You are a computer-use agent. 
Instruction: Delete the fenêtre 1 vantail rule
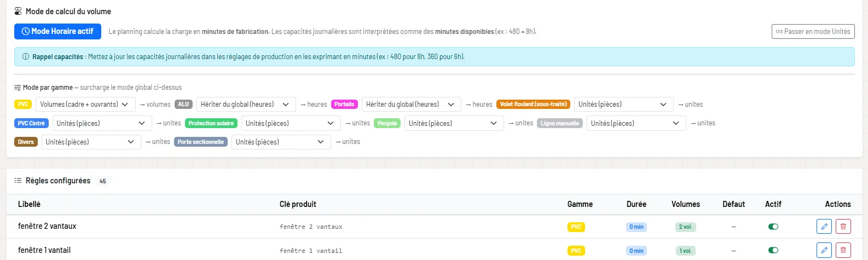[x=843, y=250]
